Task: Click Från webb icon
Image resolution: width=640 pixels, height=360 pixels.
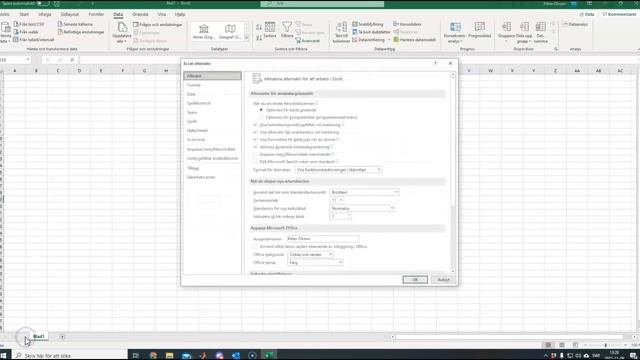Action: click(x=16, y=32)
